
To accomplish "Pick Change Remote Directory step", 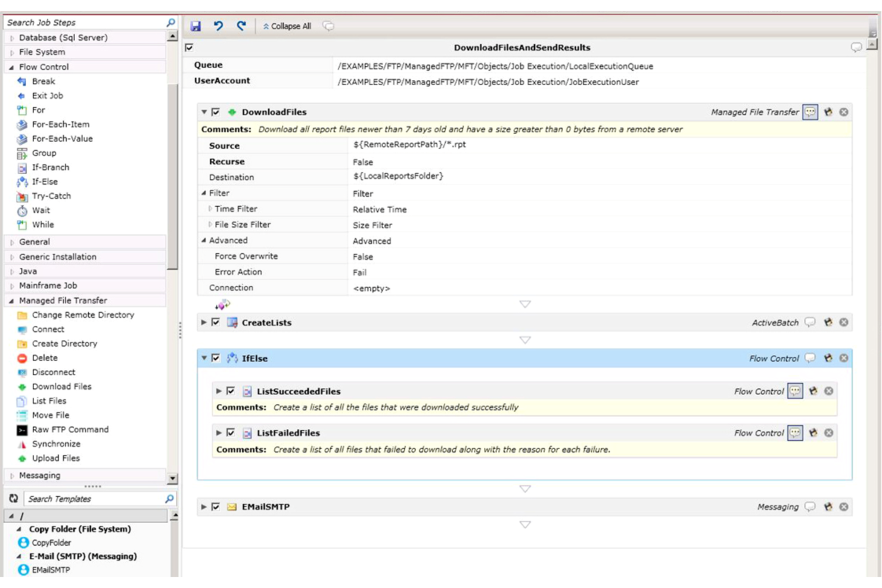I will point(83,315).
